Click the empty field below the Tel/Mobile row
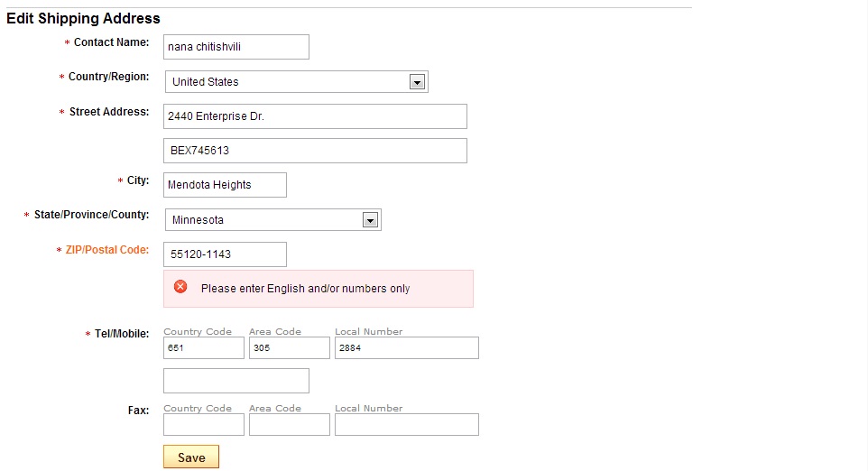868x471 pixels. point(236,381)
